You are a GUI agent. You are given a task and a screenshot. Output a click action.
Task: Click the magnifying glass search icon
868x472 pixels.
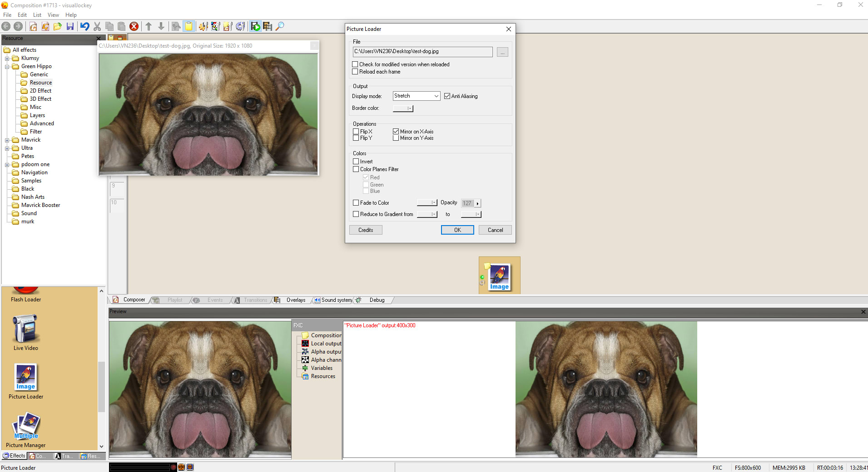pos(280,26)
